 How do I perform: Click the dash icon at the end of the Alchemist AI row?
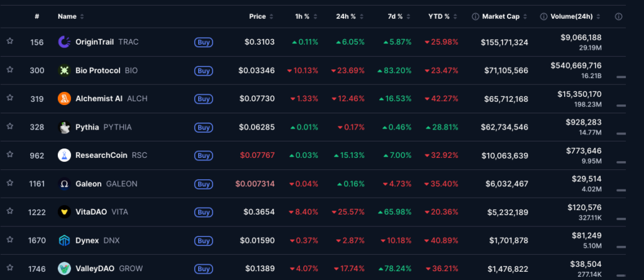click(x=621, y=105)
